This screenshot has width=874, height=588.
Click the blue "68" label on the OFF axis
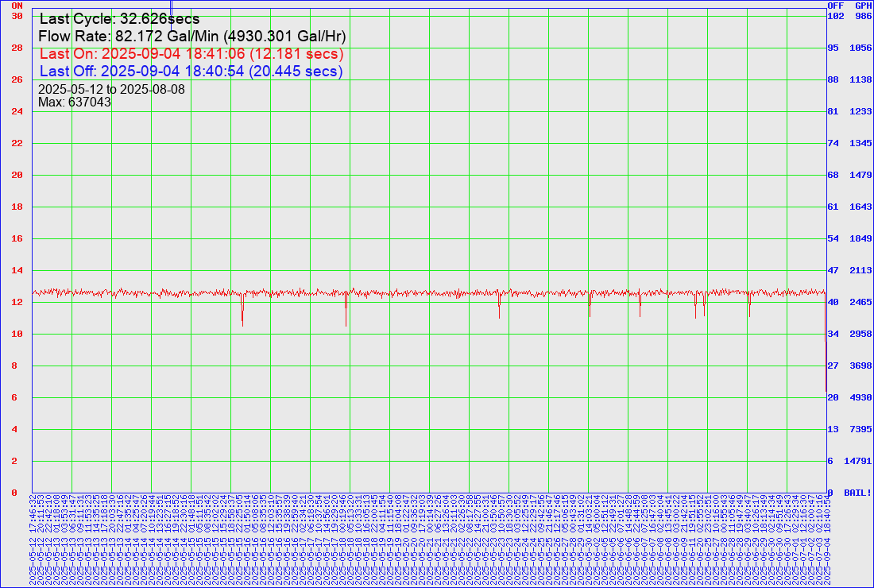833,175
